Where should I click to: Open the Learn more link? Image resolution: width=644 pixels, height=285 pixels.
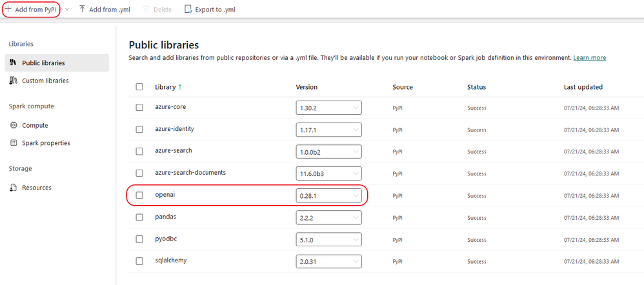pos(589,58)
